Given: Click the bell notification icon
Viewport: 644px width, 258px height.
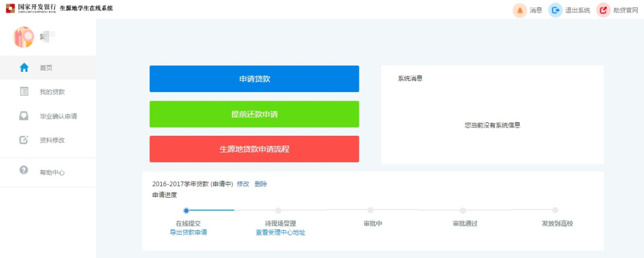Looking at the screenshot, I should (520, 10).
